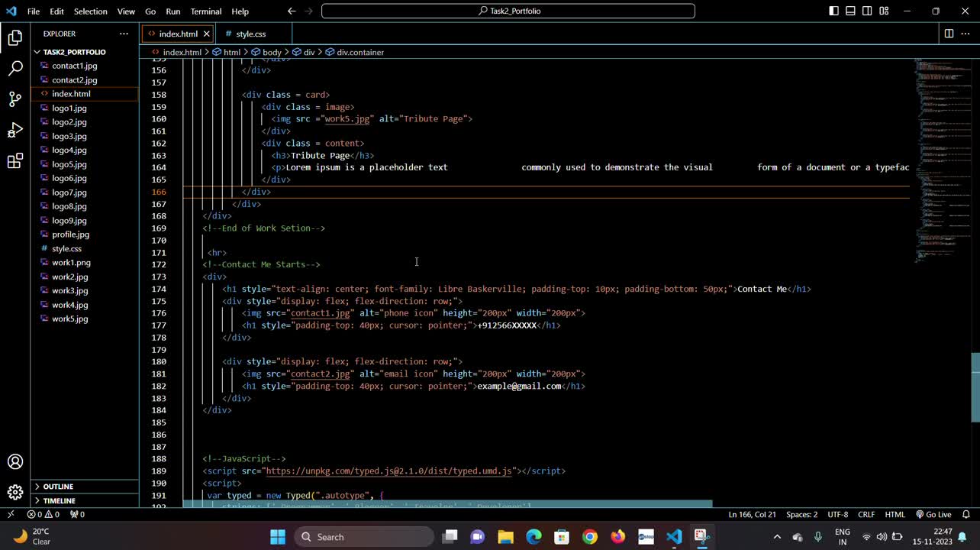The image size is (980, 550).
Task: Change the Spaces: 2 indentation
Action: pyautogui.click(x=801, y=514)
